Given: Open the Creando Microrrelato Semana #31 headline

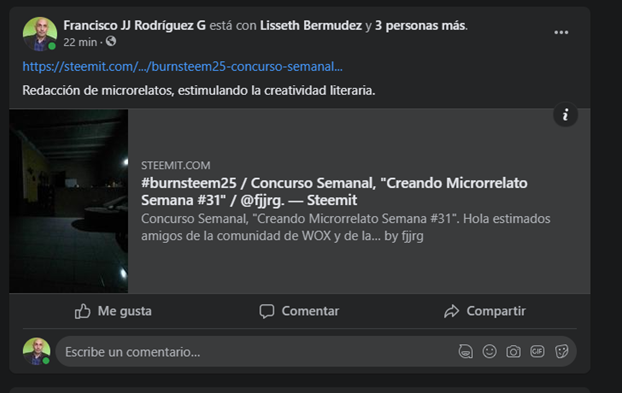Looking at the screenshot, I should [334, 192].
